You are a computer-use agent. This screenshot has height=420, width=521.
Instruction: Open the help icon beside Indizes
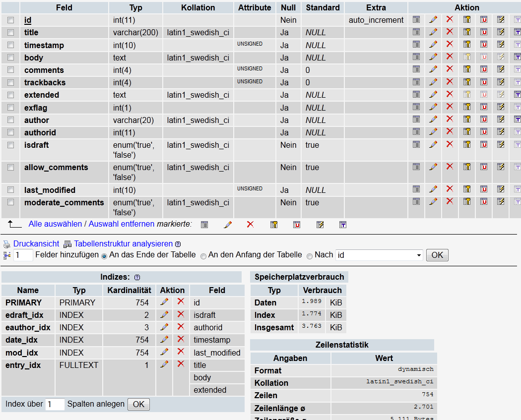point(137,277)
